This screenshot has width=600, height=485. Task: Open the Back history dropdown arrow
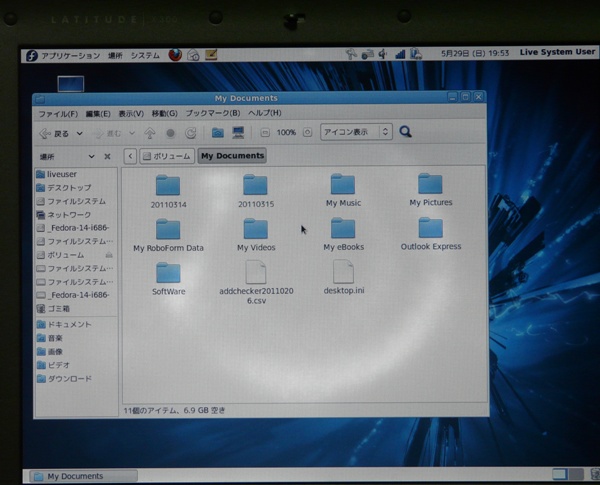tap(79, 133)
